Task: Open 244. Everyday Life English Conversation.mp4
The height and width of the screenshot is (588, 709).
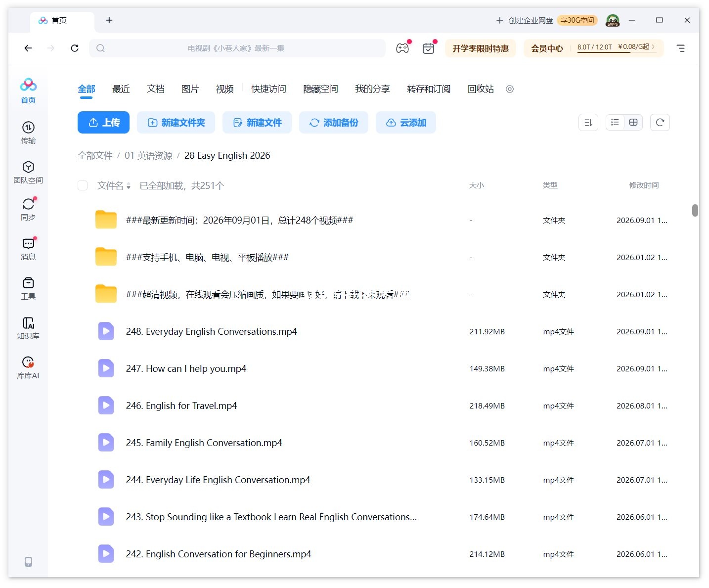Action: pyautogui.click(x=218, y=480)
